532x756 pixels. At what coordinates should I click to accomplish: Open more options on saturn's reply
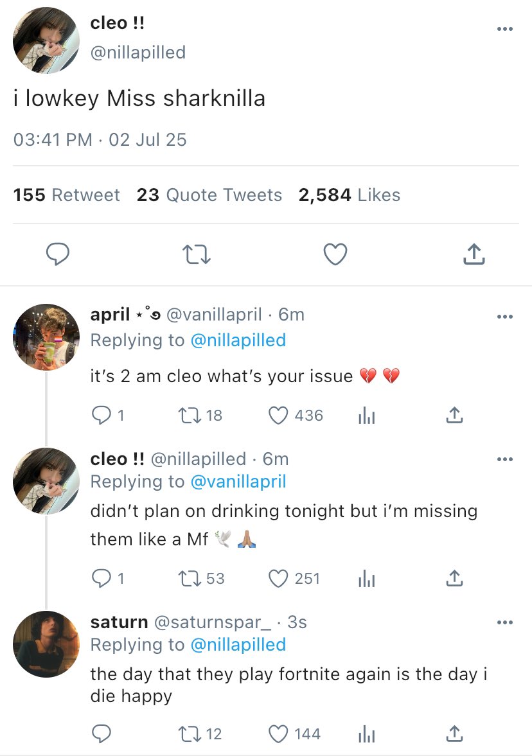(505, 622)
